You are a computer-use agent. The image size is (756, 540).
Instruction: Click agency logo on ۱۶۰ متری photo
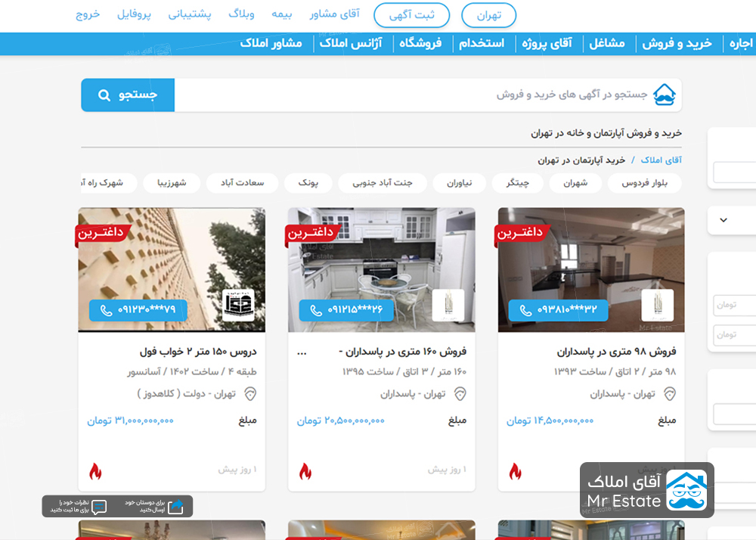coord(448,306)
